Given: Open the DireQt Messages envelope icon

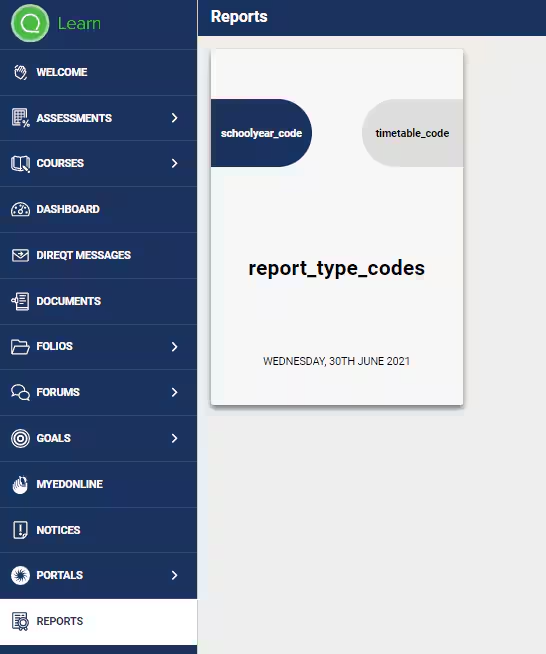Looking at the screenshot, I should coord(20,255).
